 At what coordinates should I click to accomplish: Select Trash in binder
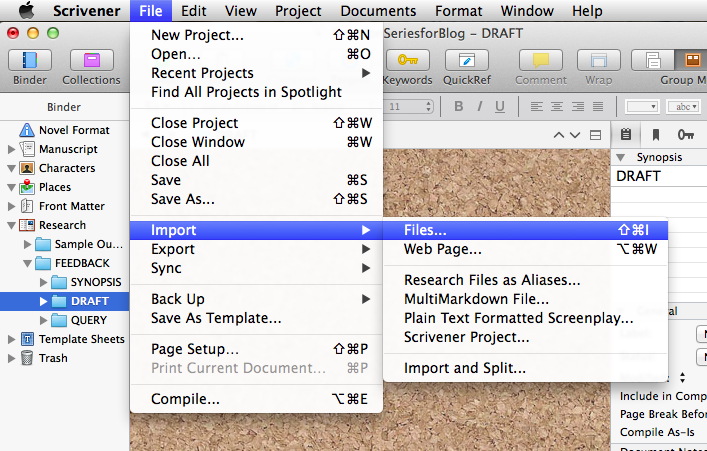[53, 358]
